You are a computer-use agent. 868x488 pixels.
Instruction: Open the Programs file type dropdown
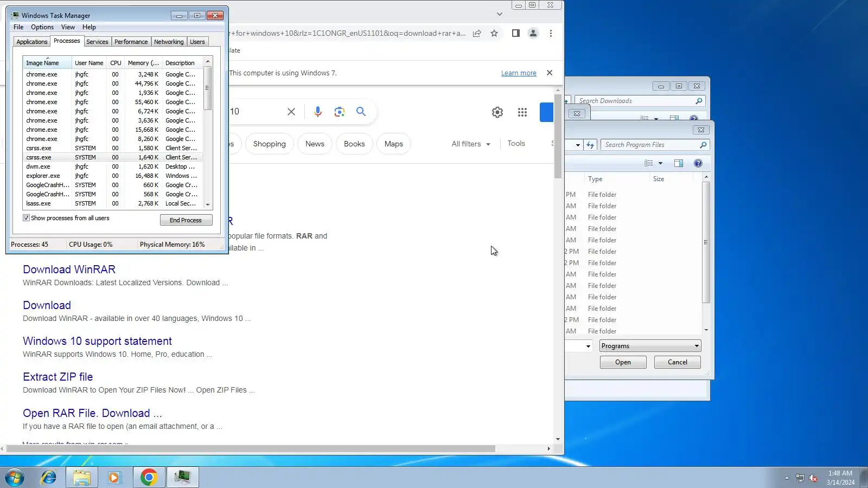pyautogui.click(x=650, y=346)
